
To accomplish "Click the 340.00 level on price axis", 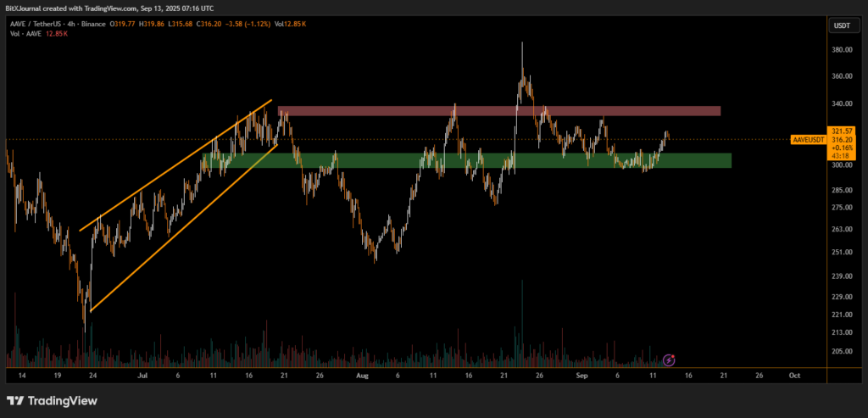I will pos(842,104).
